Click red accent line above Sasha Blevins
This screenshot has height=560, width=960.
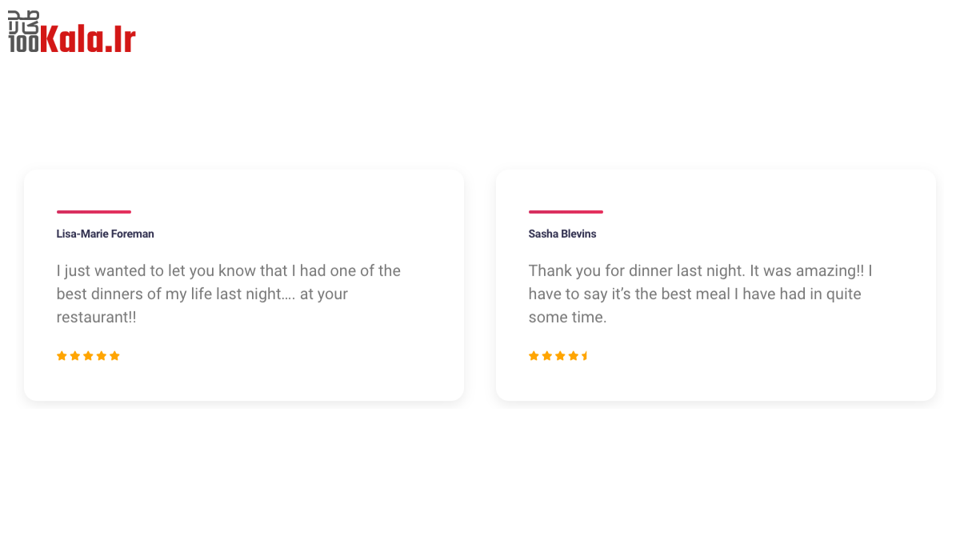click(x=566, y=212)
